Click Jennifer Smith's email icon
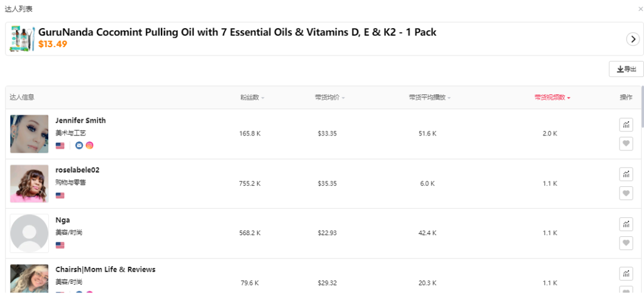 click(79, 145)
